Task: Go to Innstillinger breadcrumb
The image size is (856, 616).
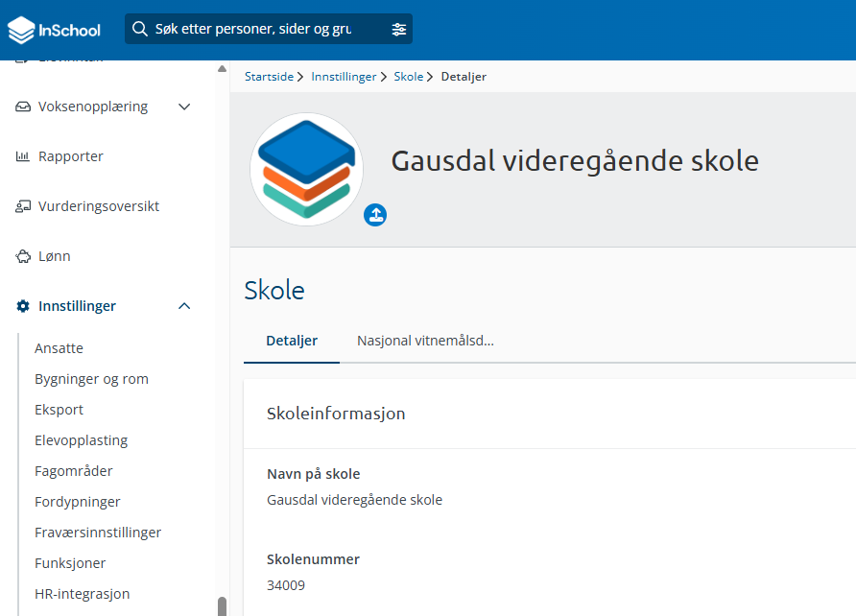Action: [344, 77]
